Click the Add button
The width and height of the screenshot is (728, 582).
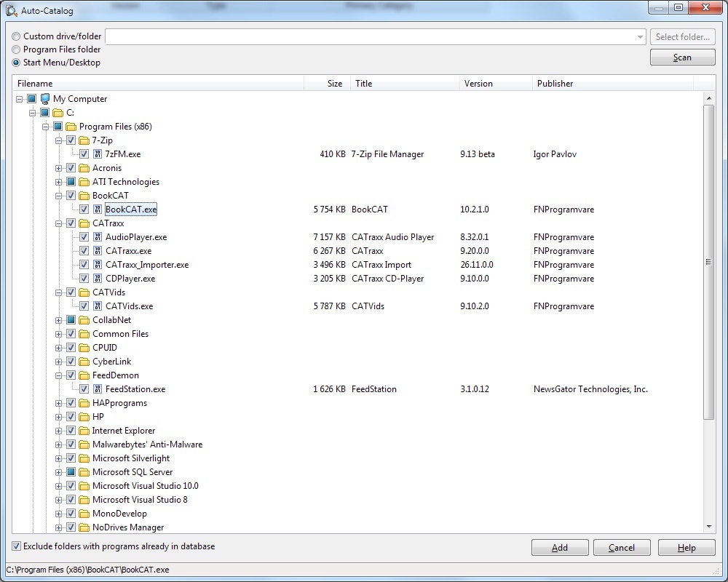point(560,548)
